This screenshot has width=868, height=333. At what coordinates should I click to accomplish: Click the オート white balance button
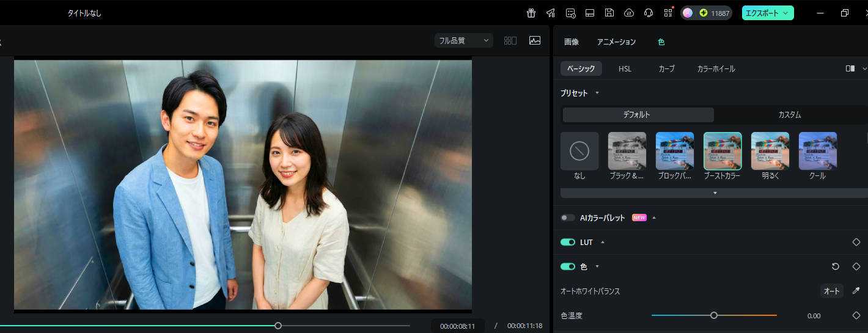pos(832,291)
